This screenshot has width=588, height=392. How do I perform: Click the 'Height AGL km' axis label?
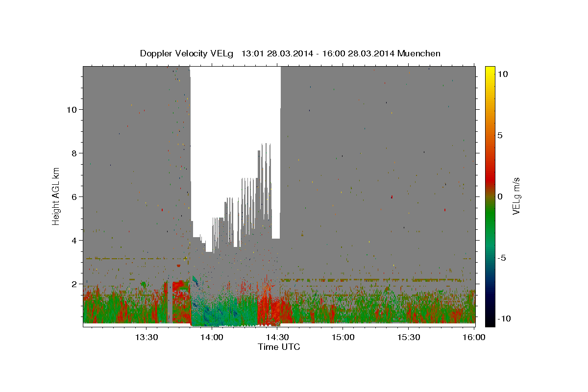[x=56, y=196]
